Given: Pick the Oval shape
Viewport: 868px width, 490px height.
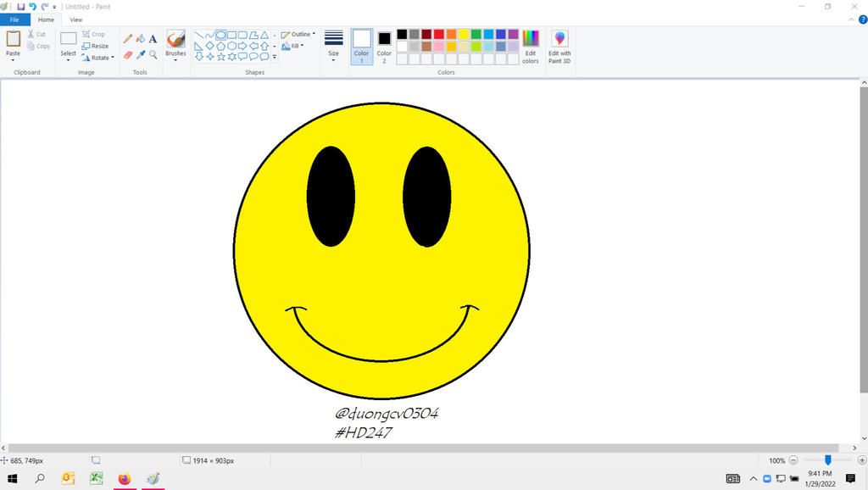Looking at the screenshot, I should (221, 35).
